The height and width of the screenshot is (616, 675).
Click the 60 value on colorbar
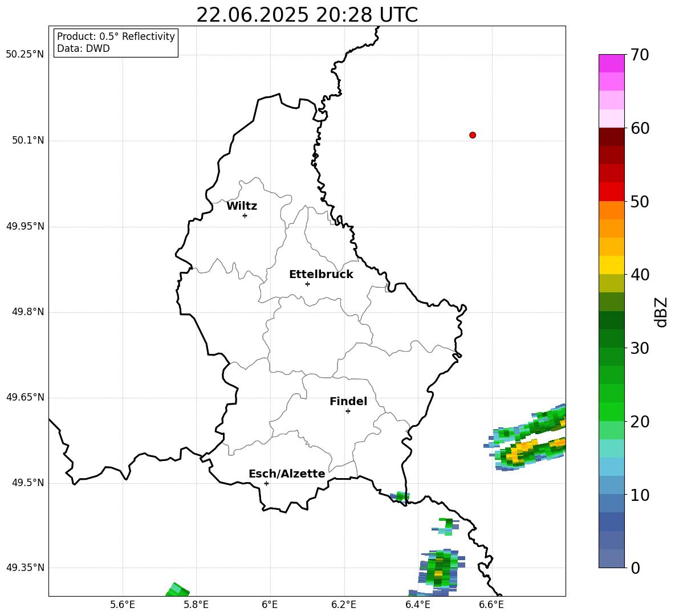pyautogui.click(x=640, y=128)
